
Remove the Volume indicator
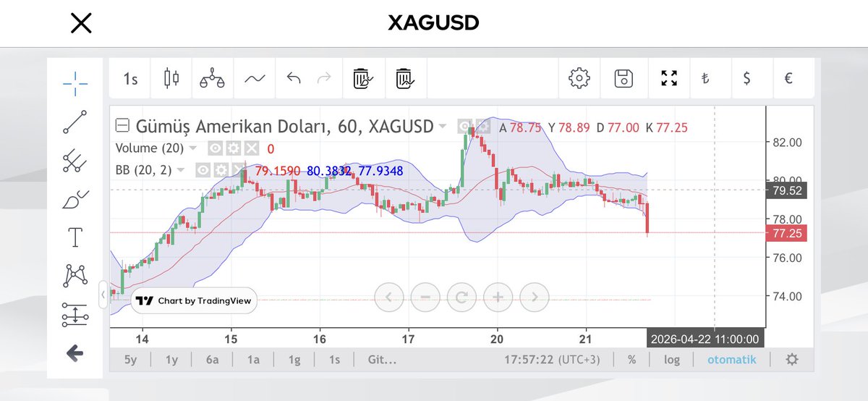point(250,148)
